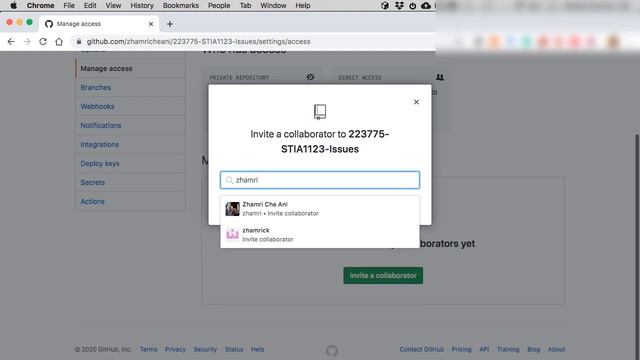Open the Security footer link
The width and height of the screenshot is (640, 360).
205,349
